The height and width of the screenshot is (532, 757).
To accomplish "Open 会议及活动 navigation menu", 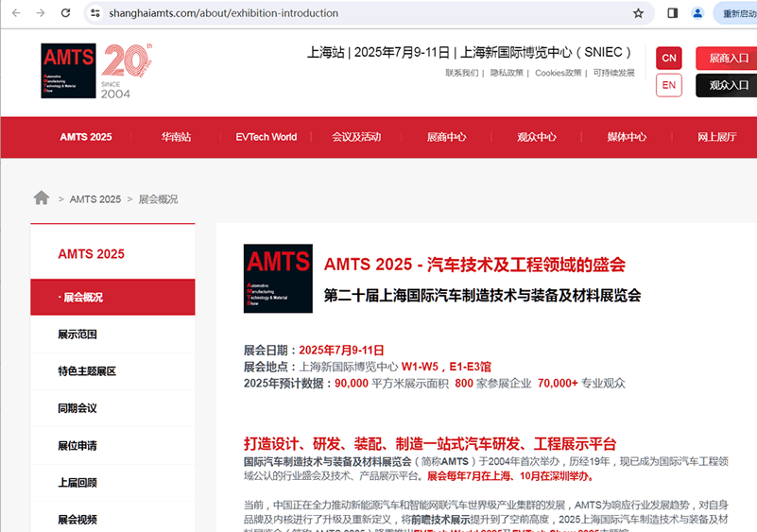I will tap(356, 137).
